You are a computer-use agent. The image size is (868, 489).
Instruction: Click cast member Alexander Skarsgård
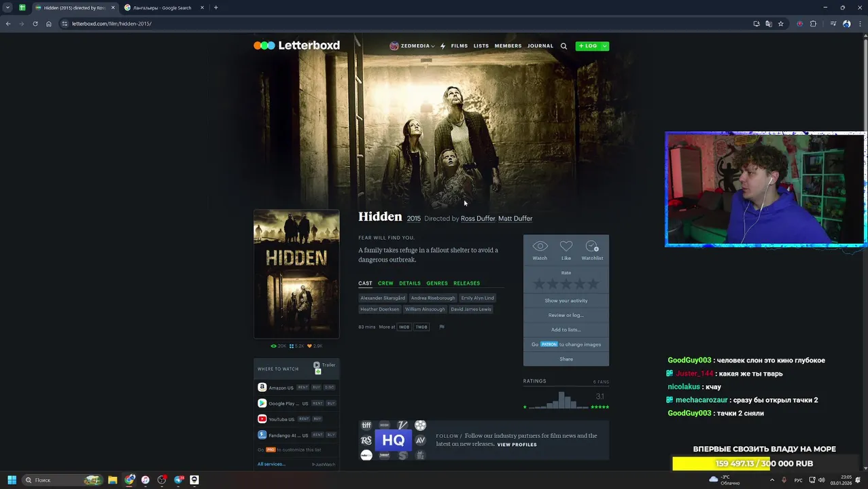[x=383, y=298]
